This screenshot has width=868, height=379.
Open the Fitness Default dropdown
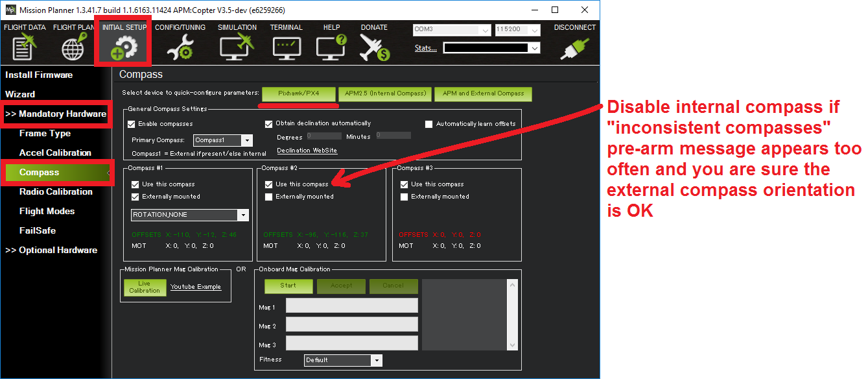coord(376,360)
